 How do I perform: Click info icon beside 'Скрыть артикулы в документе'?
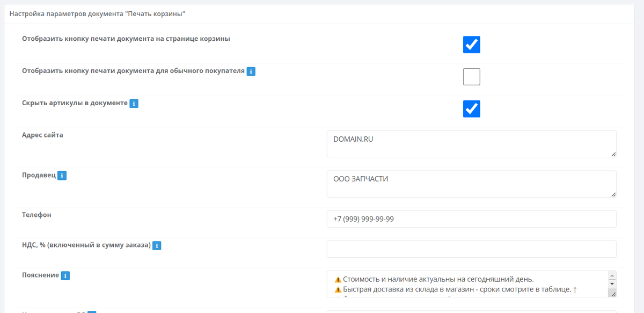coord(134,103)
